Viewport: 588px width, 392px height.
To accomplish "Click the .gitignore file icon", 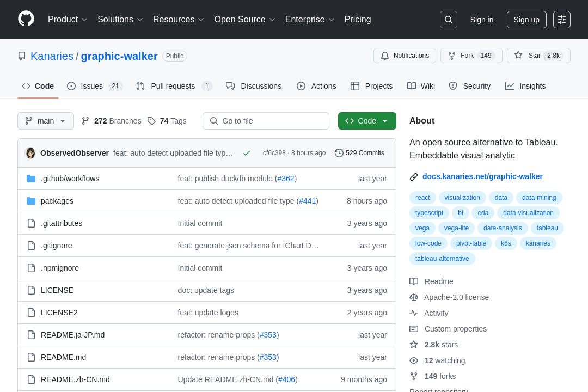I will coord(31,246).
